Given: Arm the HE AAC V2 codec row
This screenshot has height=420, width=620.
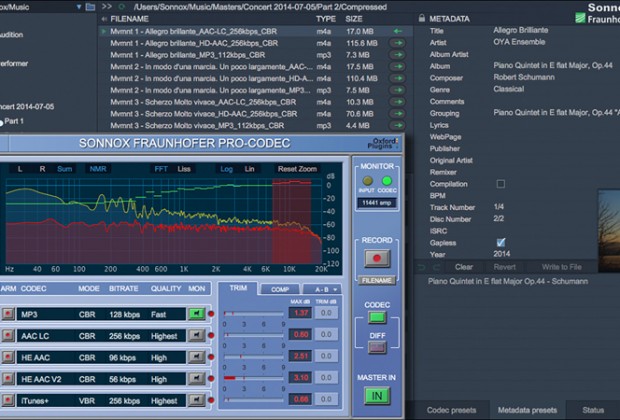Looking at the screenshot, I should coord(8,379).
